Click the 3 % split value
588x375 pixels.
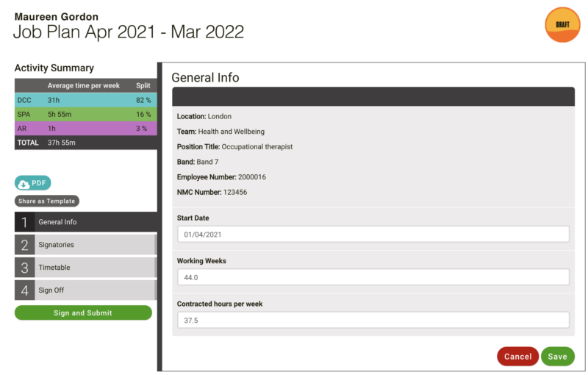(141, 129)
